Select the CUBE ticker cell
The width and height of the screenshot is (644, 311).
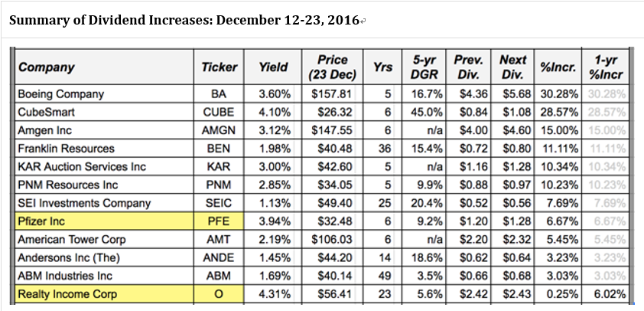pos(220,112)
